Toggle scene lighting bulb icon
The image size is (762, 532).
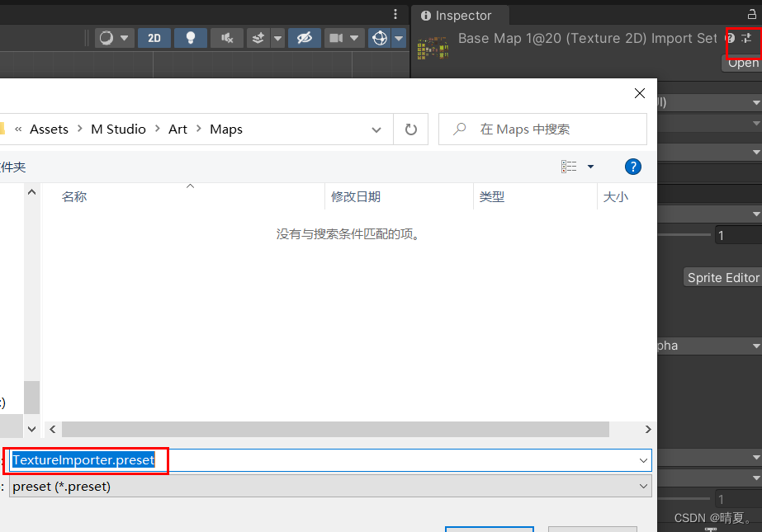pos(191,38)
